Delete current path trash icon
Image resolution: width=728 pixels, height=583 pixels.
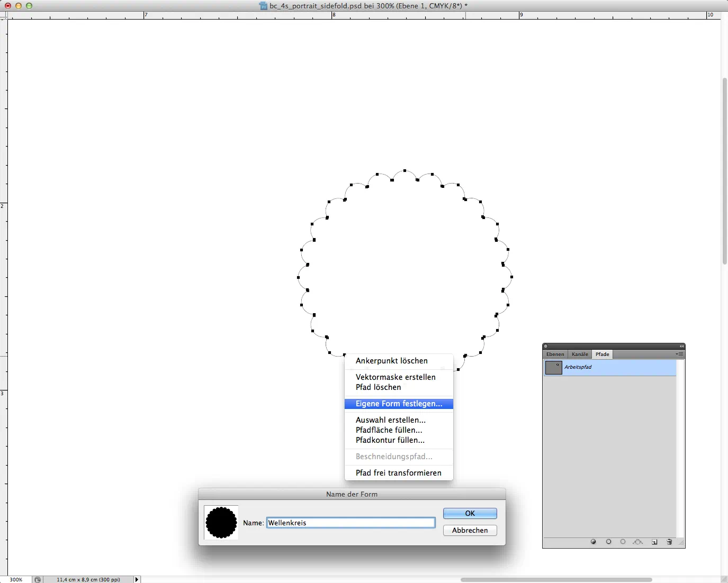click(669, 542)
